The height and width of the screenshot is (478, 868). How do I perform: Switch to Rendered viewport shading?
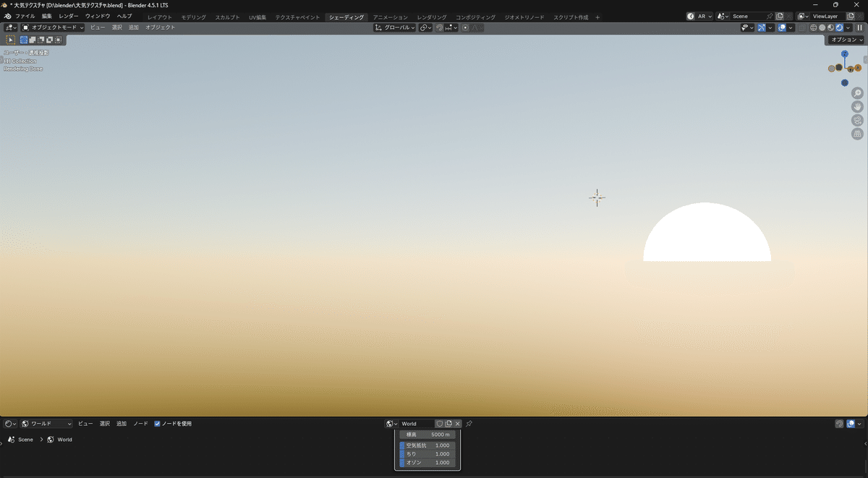click(839, 27)
